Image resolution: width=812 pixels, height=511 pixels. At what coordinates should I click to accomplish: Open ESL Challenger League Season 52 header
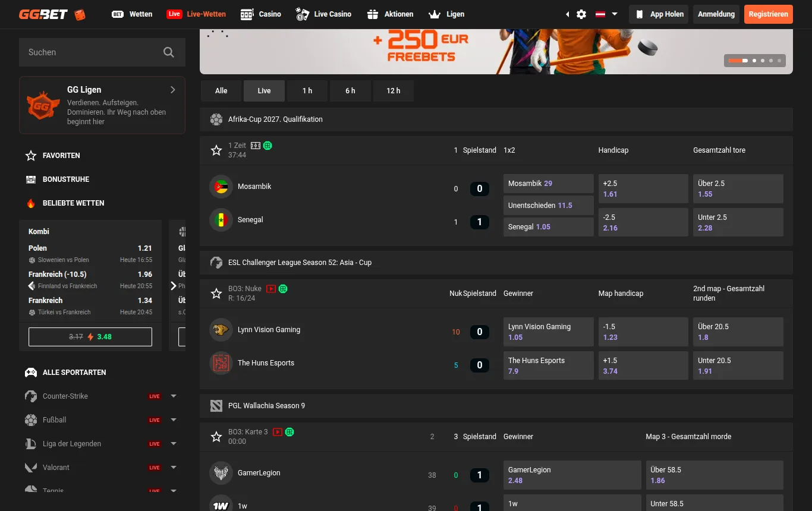pyautogui.click(x=496, y=263)
